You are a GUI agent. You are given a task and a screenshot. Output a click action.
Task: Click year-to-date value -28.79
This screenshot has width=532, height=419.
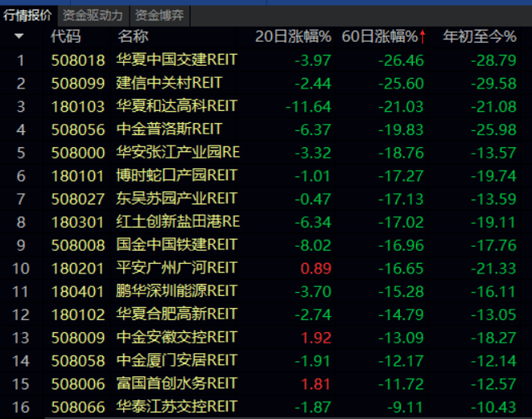pyautogui.click(x=493, y=60)
